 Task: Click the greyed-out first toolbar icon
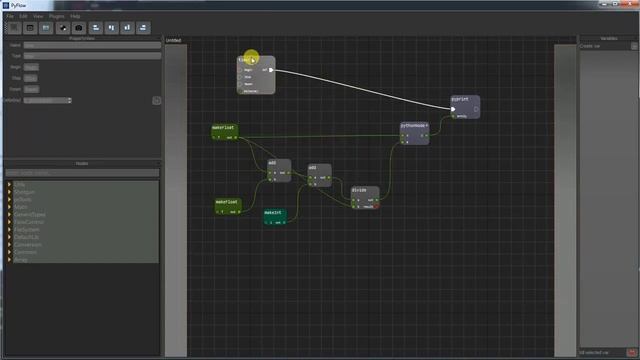point(14,28)
